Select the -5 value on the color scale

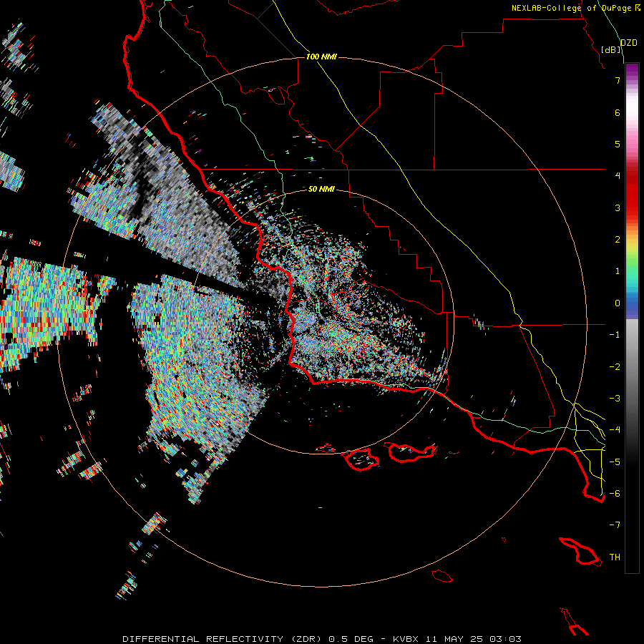[x=615, y=462]
